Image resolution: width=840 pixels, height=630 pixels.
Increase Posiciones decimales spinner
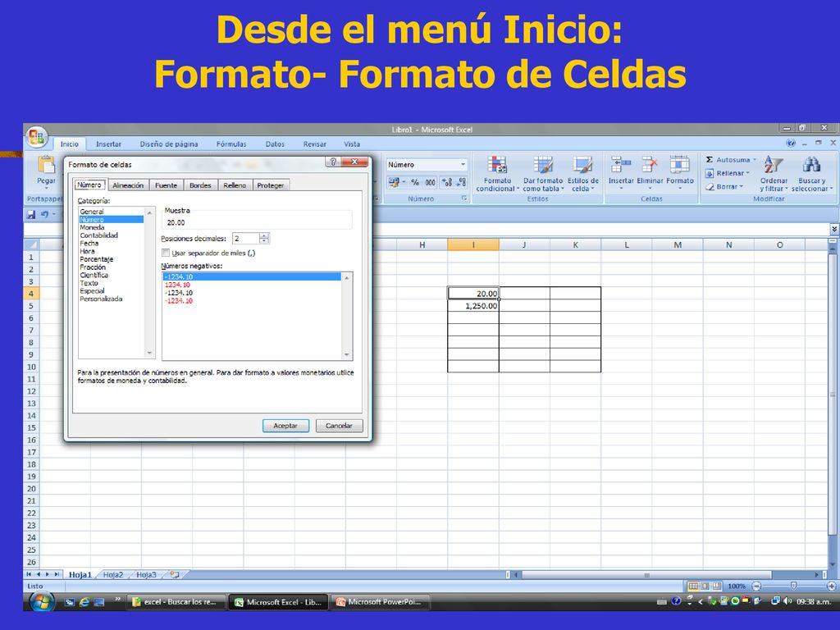click(x=264, y=235)
